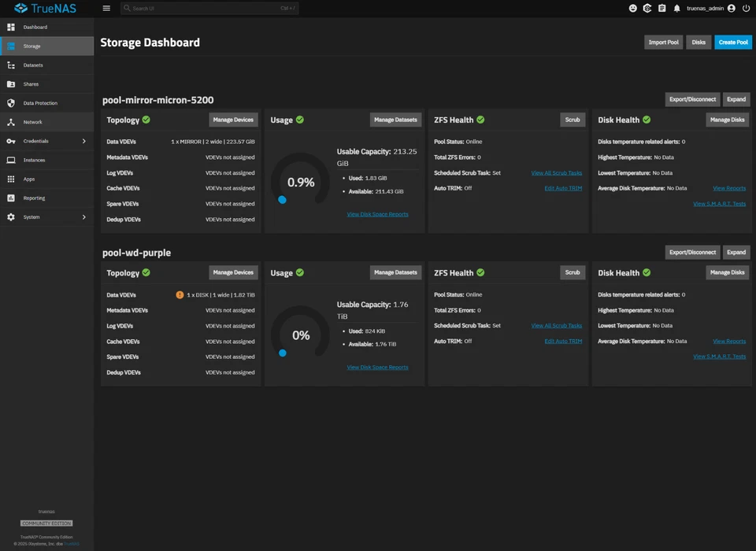
Task: Click the Data Protection shield icon
Action: [11, 103]
